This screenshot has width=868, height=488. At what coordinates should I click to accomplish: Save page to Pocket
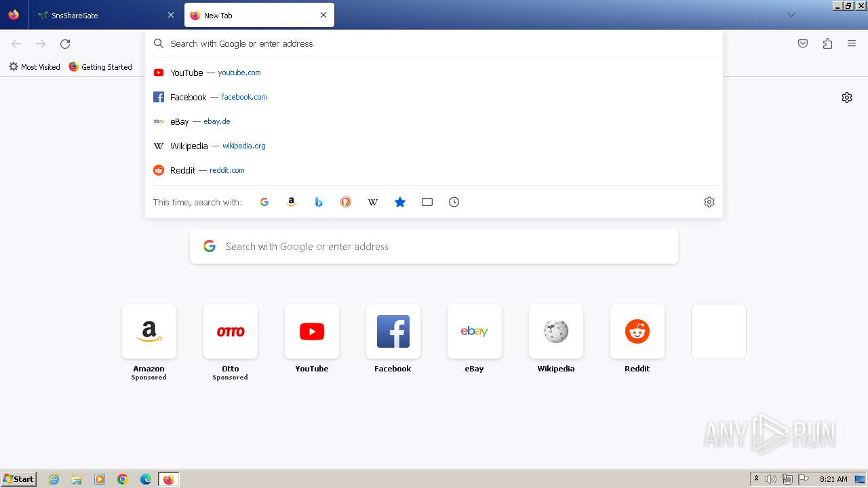click(803, 43)
